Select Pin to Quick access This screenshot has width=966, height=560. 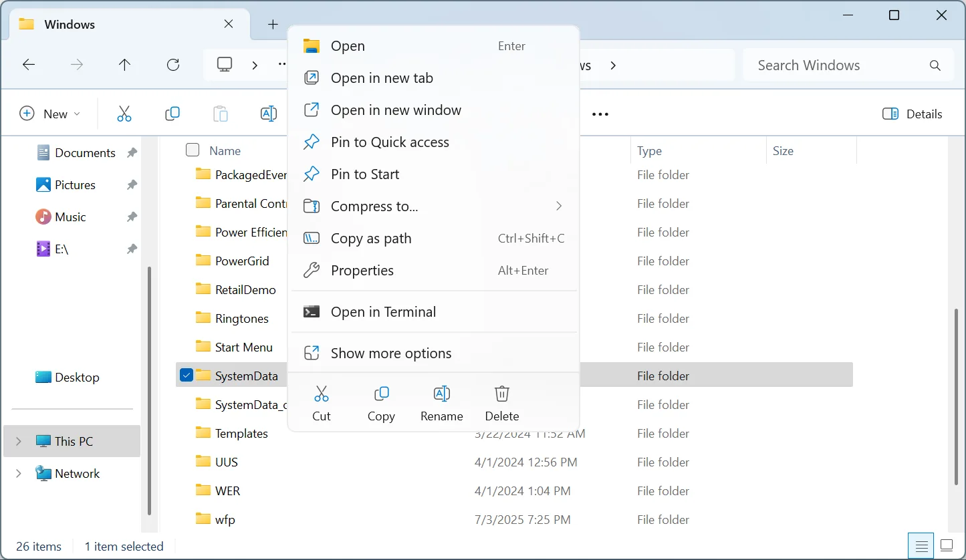point(433,142)
